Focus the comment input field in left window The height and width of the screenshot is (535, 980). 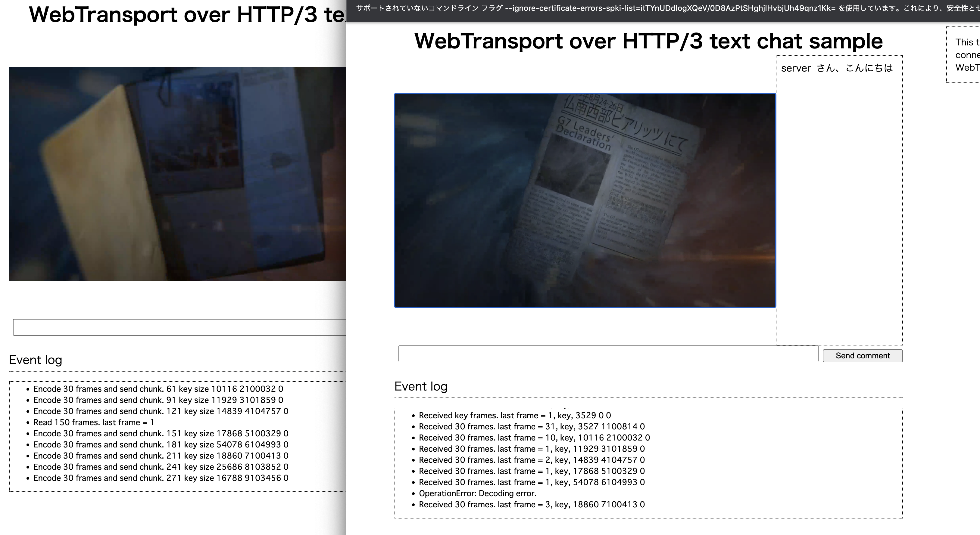coord(179,327)
